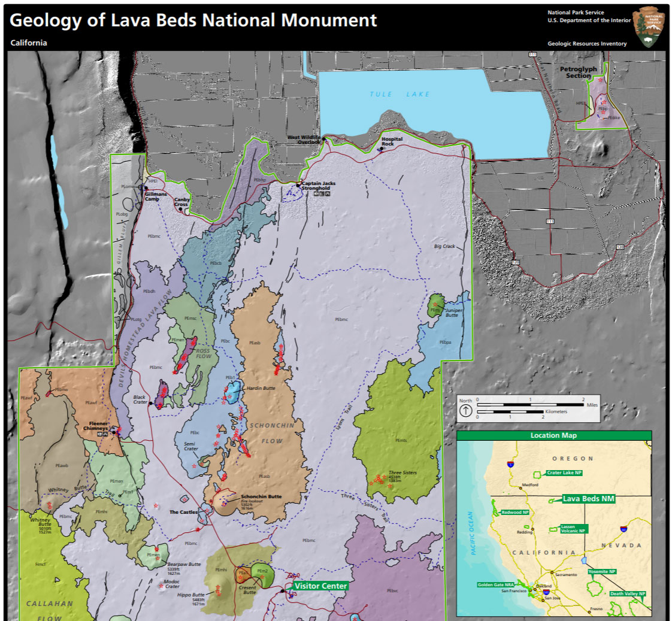
Task: Click the Geologic Resources Inventory text
Action: tap(586, 43)
